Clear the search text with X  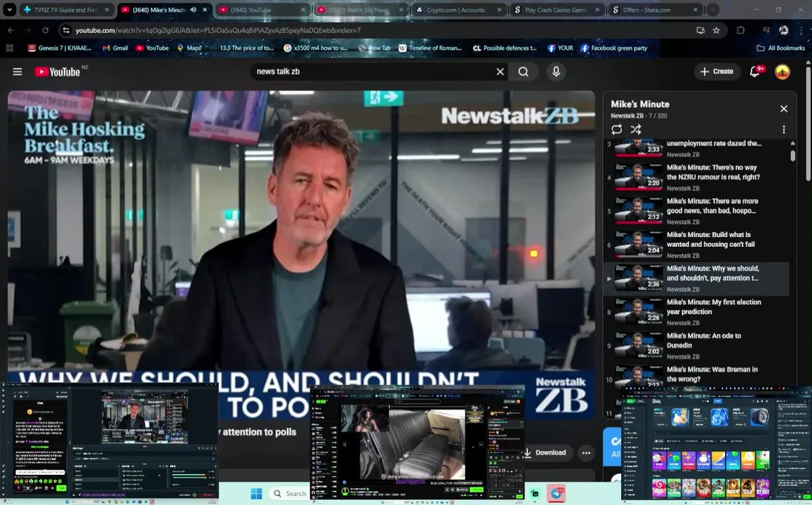pyautogui.click(x=500, y=72)
